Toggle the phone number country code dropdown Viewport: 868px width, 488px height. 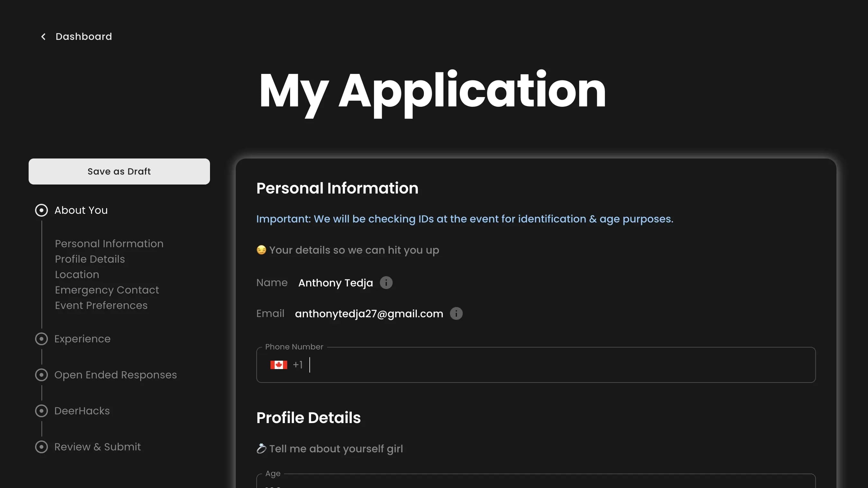pos(286,365)
